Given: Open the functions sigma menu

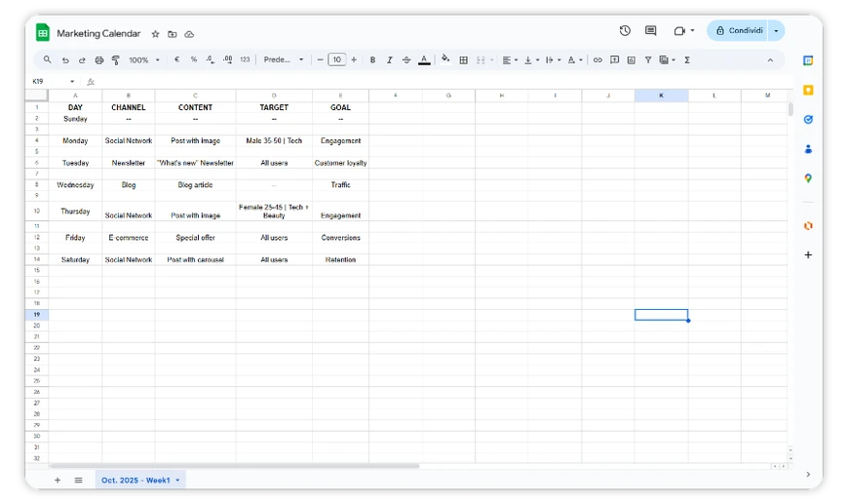Looking at the screenshot, I should [x=687, y=60].
